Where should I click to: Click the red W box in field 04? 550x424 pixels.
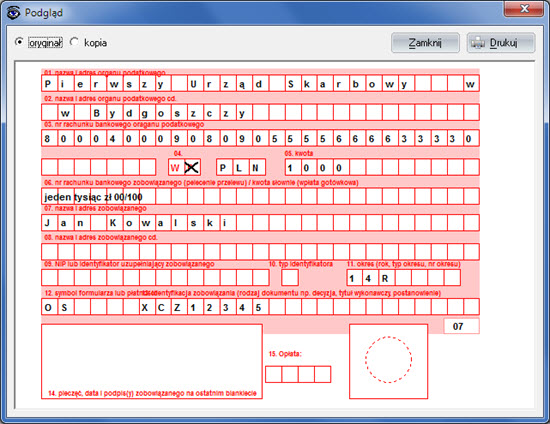tap(176, 168)
